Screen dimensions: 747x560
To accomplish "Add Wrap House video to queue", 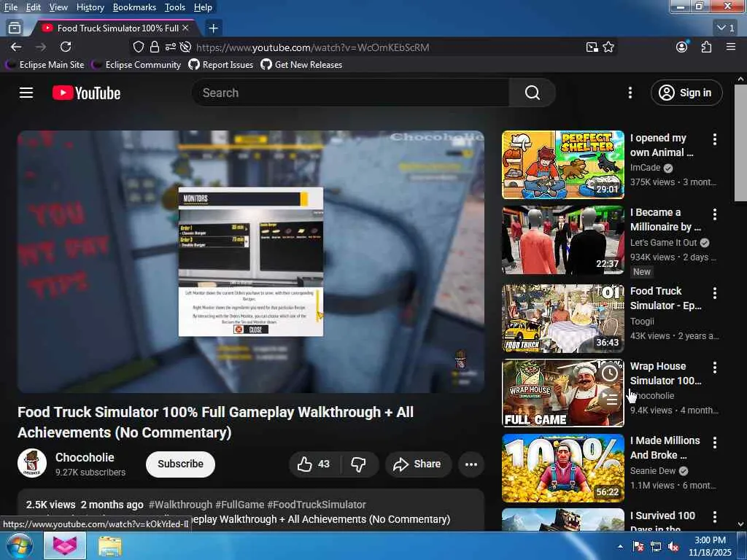I will [610, 399].
